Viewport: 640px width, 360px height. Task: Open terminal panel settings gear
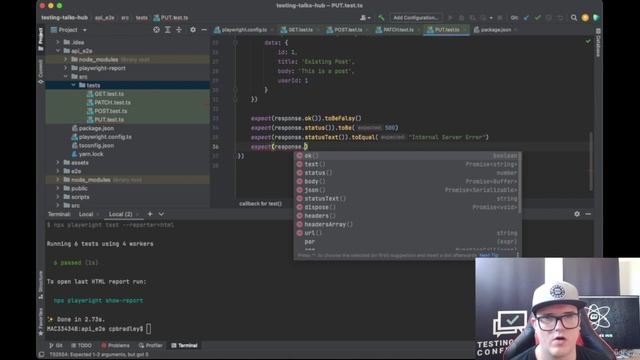[577, 214]
